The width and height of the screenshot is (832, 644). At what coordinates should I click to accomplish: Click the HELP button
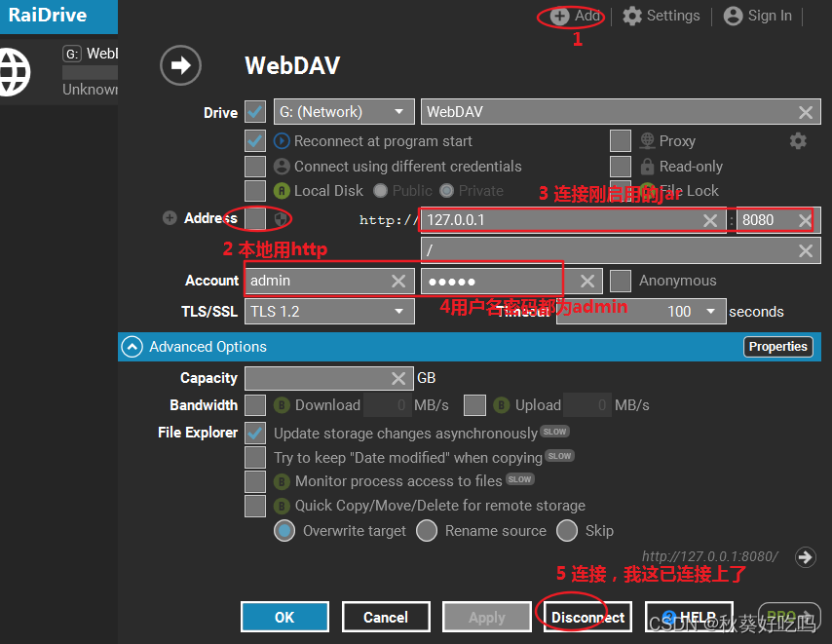[x=689, y=617]
